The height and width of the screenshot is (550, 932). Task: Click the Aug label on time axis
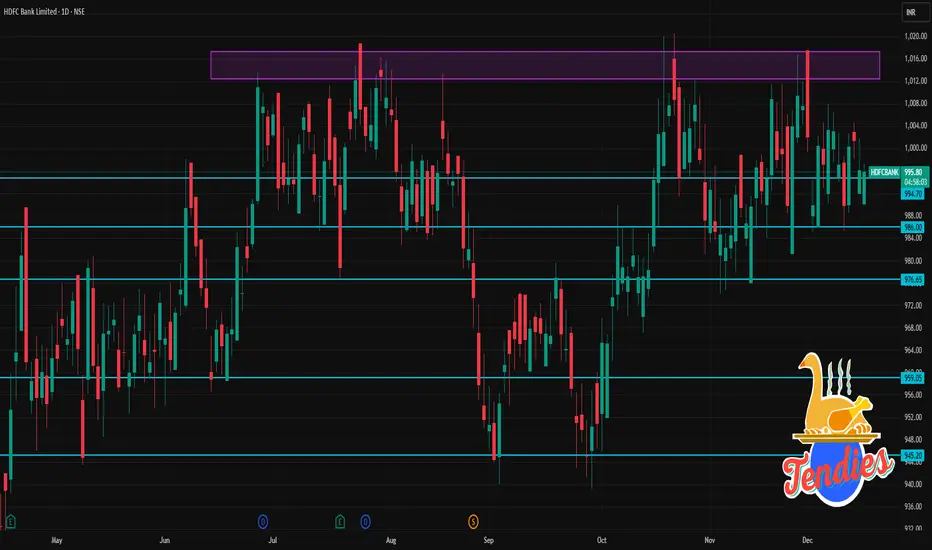[391, 540]
